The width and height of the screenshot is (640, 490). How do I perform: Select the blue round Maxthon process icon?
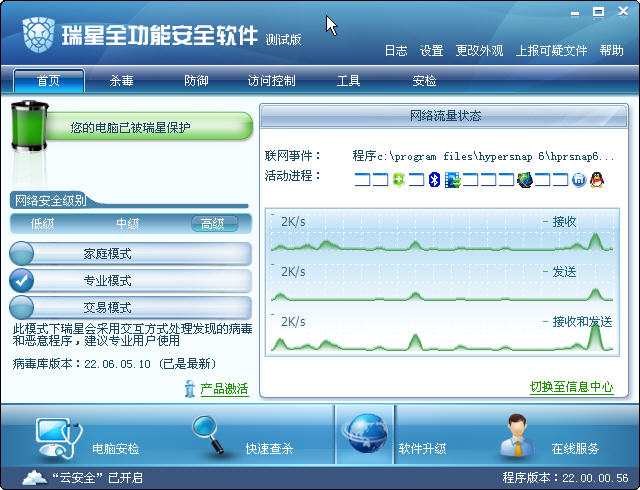579,180
